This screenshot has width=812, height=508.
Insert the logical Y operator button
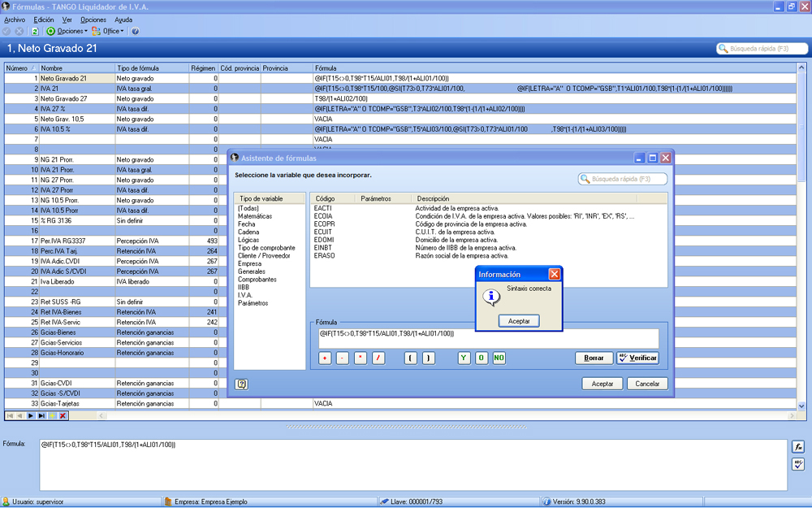point(464,358)
